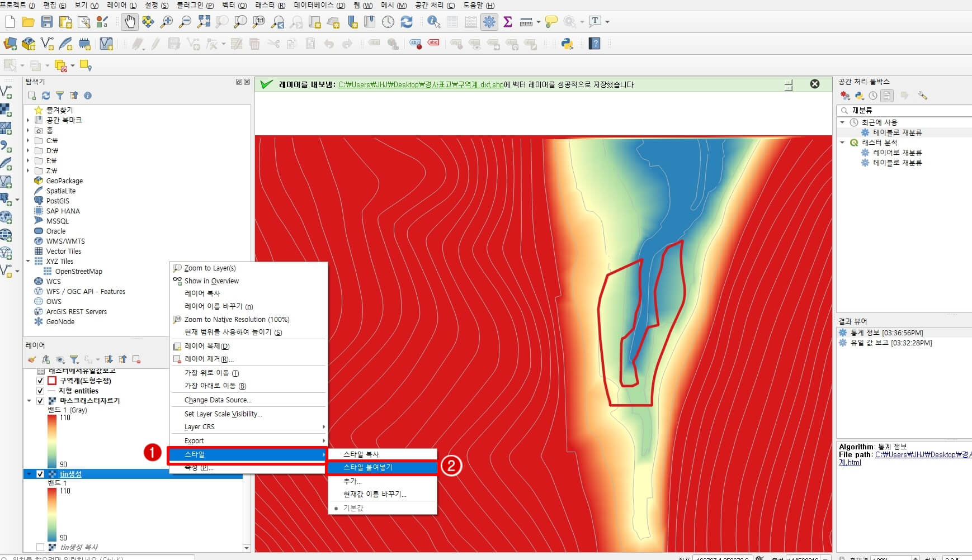Click Refresh icon in Browser panel

[46, 96]
